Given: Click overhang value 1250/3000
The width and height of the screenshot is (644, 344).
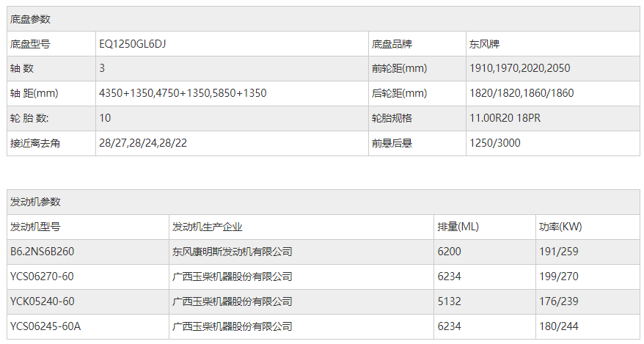Looking at the screenshot, I should 495,143.
